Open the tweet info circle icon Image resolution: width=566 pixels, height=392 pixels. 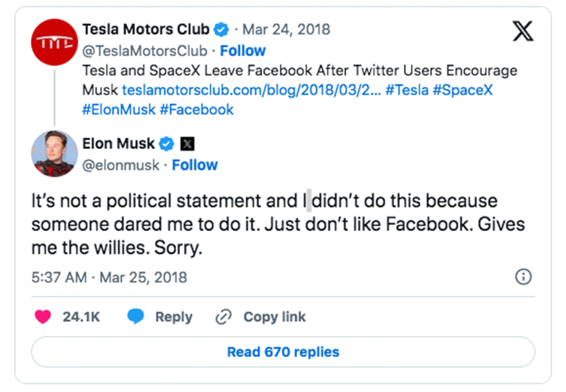point(524,277)
